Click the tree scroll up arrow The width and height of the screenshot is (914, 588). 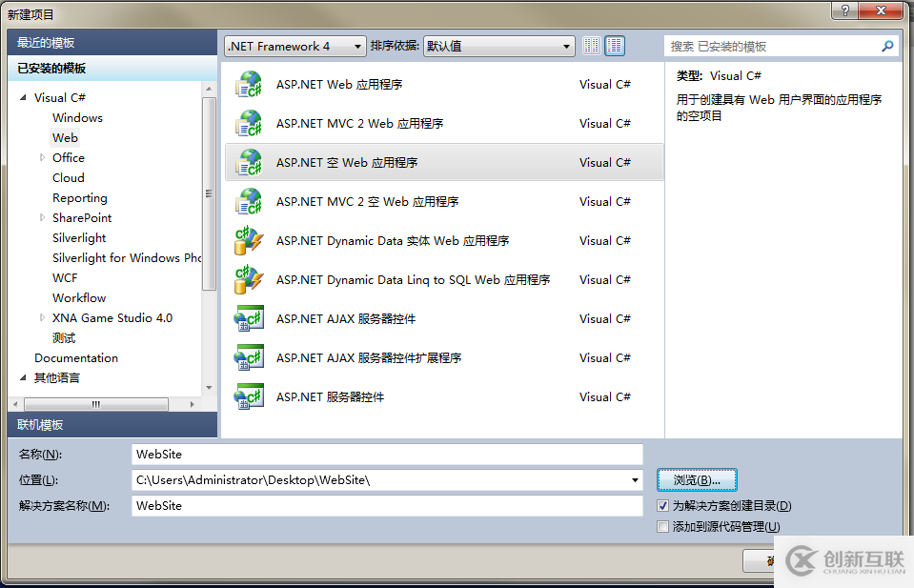point(209,89)
